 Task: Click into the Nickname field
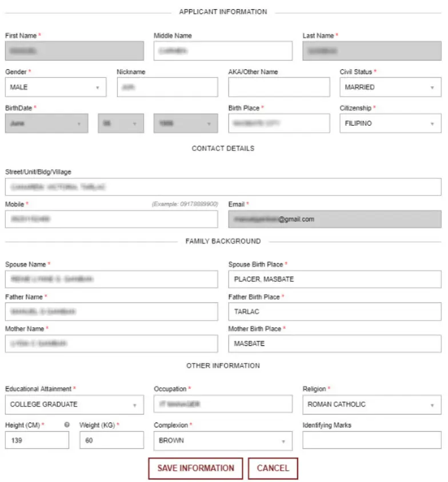pyautogui.click(x=167, y=87)
